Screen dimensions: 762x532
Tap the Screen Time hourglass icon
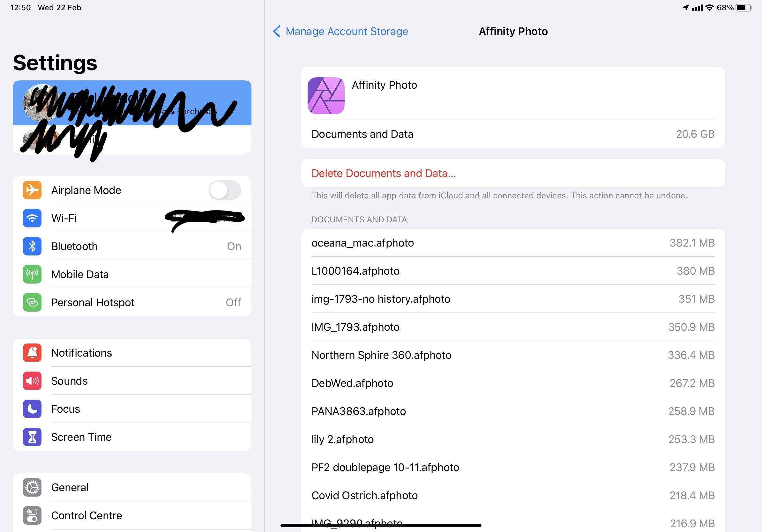pos(32,437)
